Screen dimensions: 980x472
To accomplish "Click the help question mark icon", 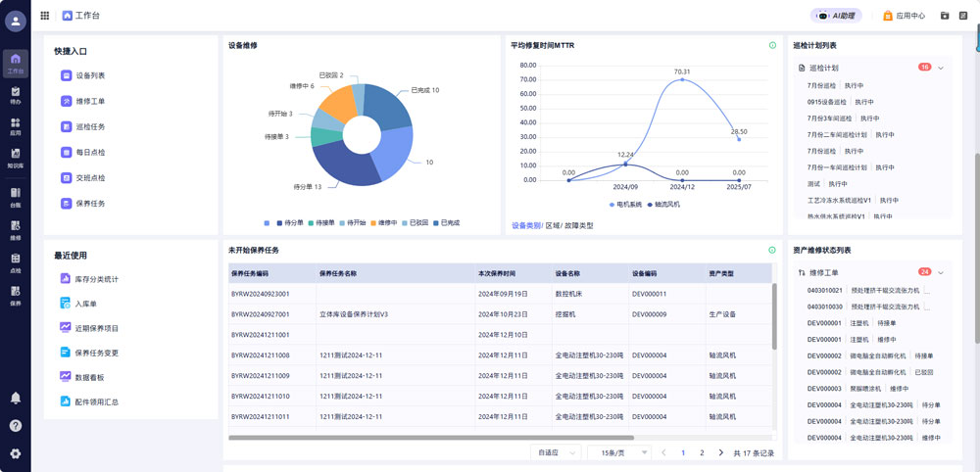I will (x=15, y=426).
